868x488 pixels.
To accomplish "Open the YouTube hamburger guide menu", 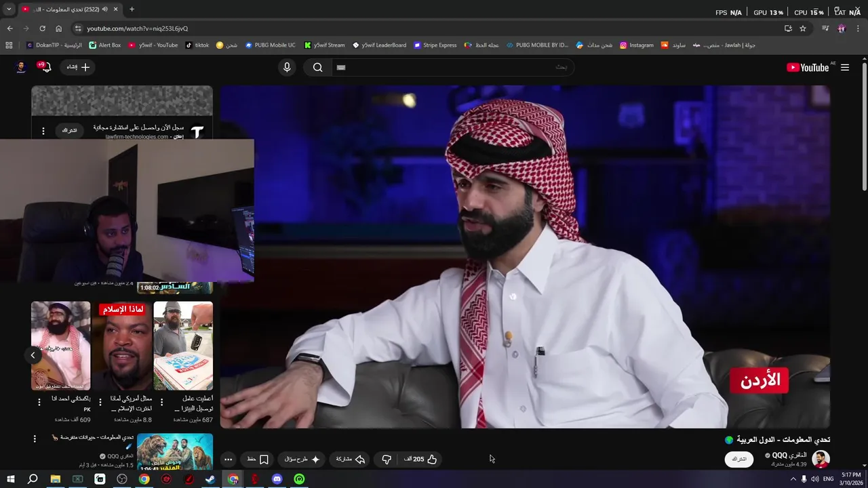I will pos(845,67).
